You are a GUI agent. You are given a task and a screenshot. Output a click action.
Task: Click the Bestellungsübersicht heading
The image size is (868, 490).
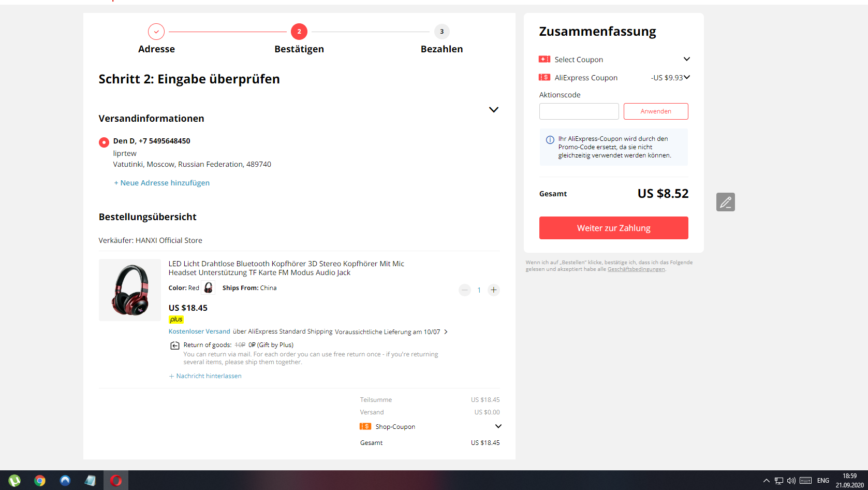click(148, 217)
